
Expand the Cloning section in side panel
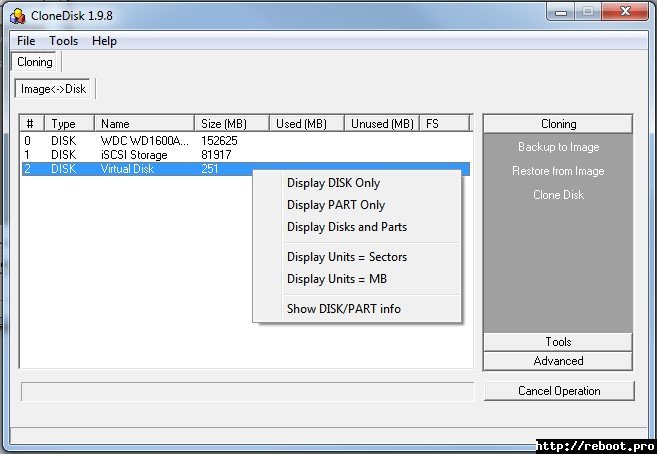tap(558, 124)
